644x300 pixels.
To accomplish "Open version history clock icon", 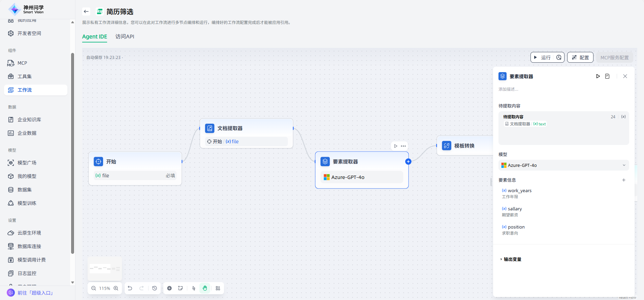I will click(155, 288).
